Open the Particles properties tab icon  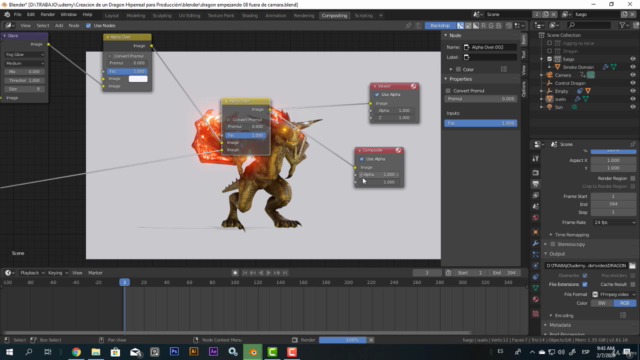536,254
